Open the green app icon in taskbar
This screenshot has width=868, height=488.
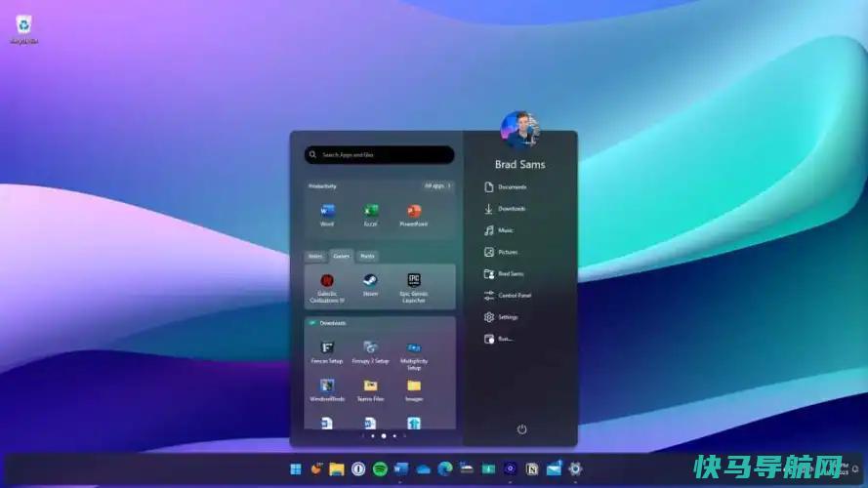(488, 469)
